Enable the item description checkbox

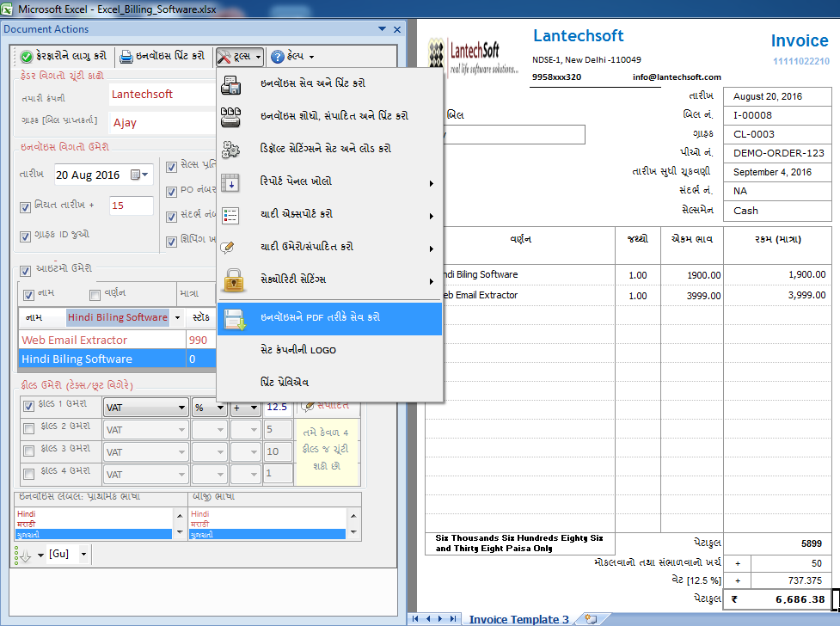(x=95, y=295)
